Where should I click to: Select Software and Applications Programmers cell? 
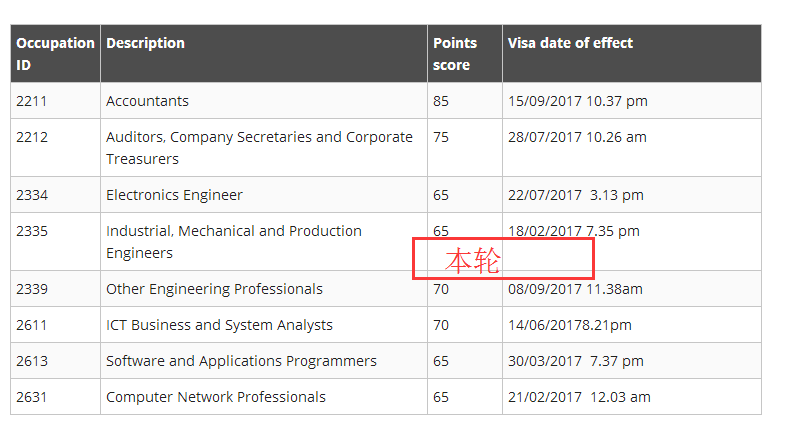tap(242, 361)
